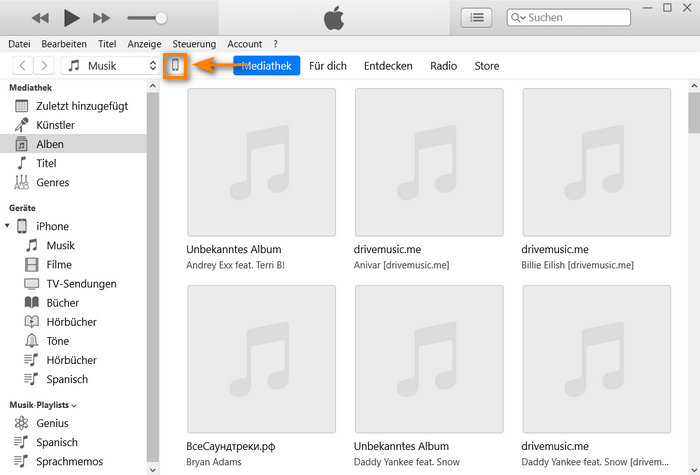Viewport: 700px width, 475px height.
Task: Open Töne under iPhone
Action: click(73, 341)
